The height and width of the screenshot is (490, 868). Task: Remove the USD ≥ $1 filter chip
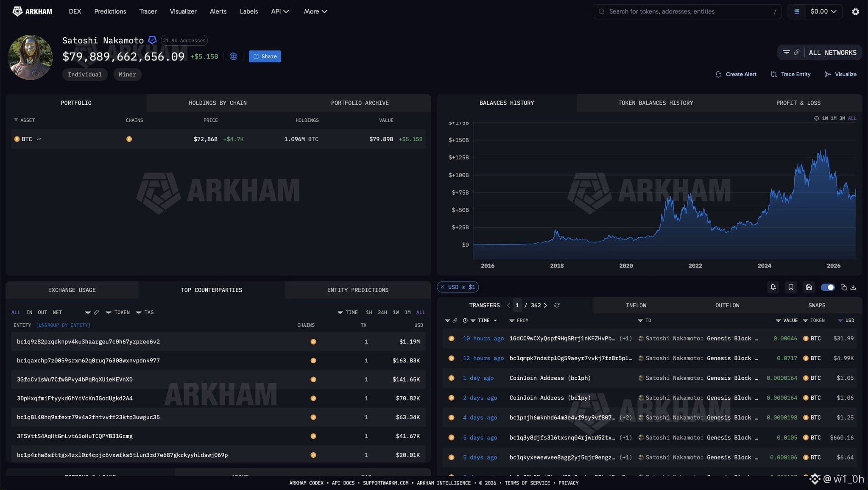click(442, 287)
